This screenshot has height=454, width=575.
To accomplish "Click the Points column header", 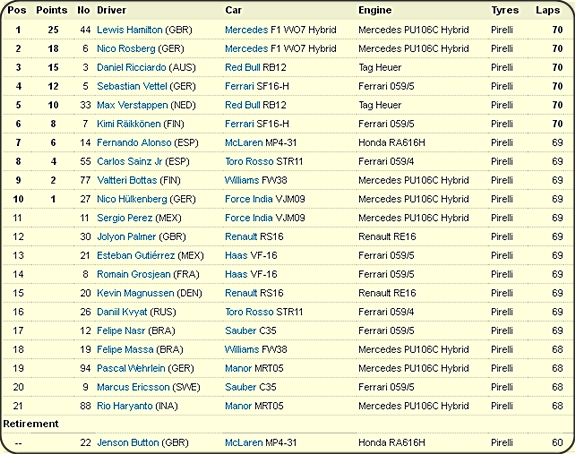I will click(x=52, y=10).
